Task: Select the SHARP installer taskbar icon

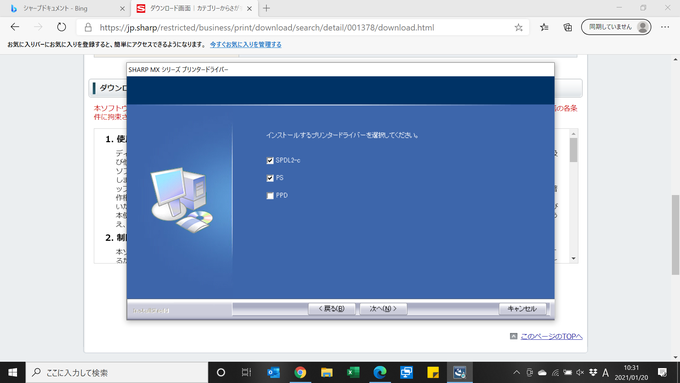Action: click(459, 372)
